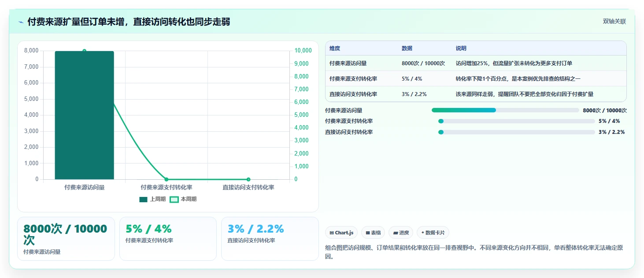Click the 进度 tag
Screen dimensions: 644x278
tap(401, 233)
